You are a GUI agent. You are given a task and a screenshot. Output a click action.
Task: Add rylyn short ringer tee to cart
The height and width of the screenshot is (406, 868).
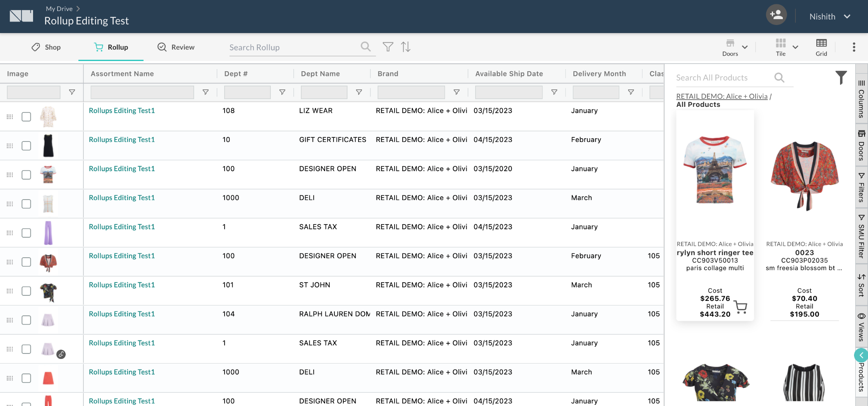pyautogui.click(x=741, y=307)
